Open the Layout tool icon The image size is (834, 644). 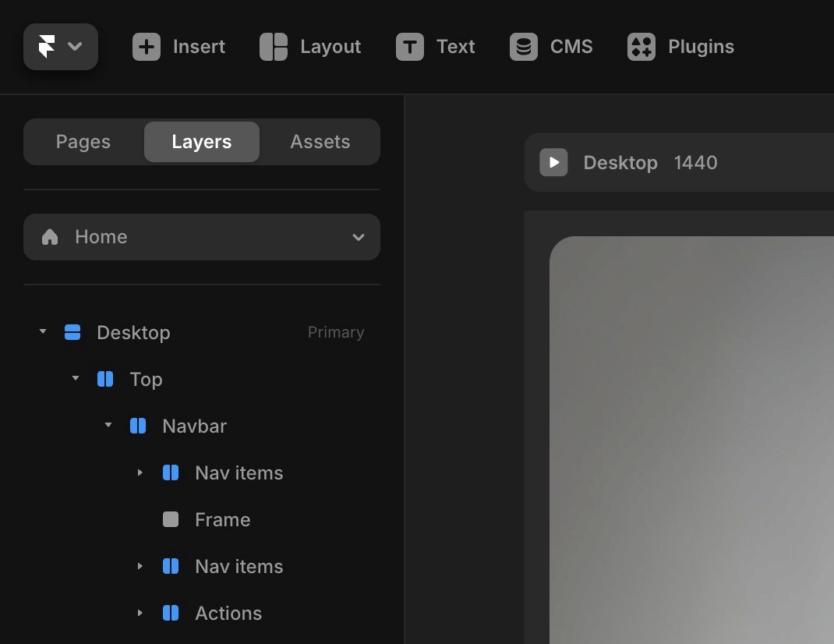(274, 47)
